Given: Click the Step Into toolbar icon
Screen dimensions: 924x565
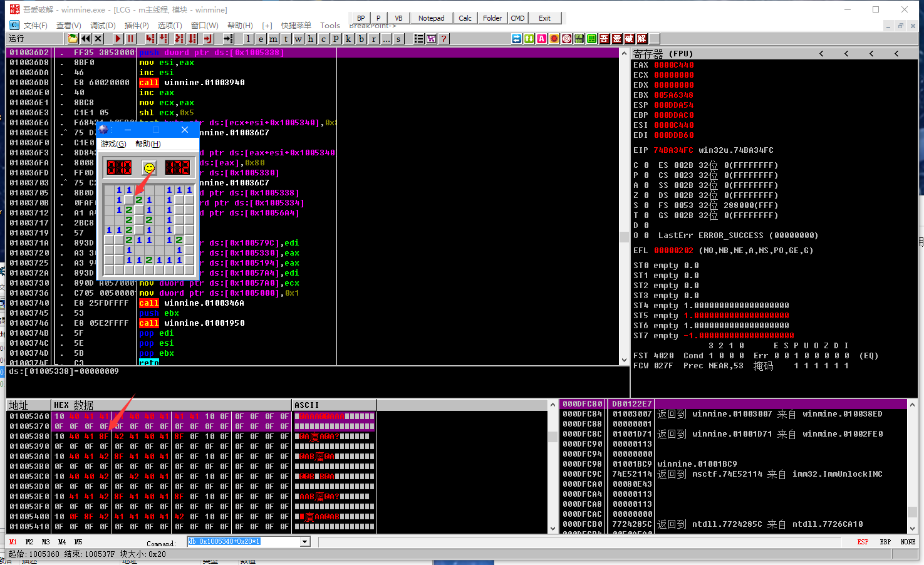Looking at the screenshot, I should [x=150, y=38].
